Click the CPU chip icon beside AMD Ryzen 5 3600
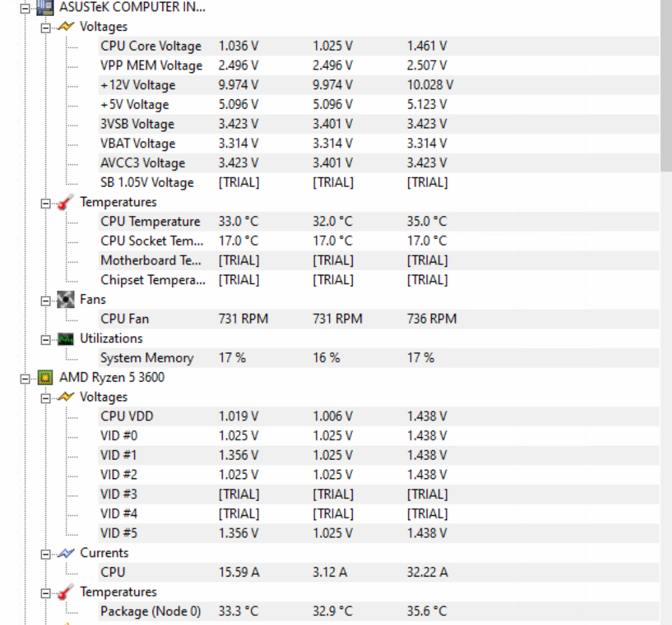This screenshot has width=672, height=625. click(x=45, y=377)
